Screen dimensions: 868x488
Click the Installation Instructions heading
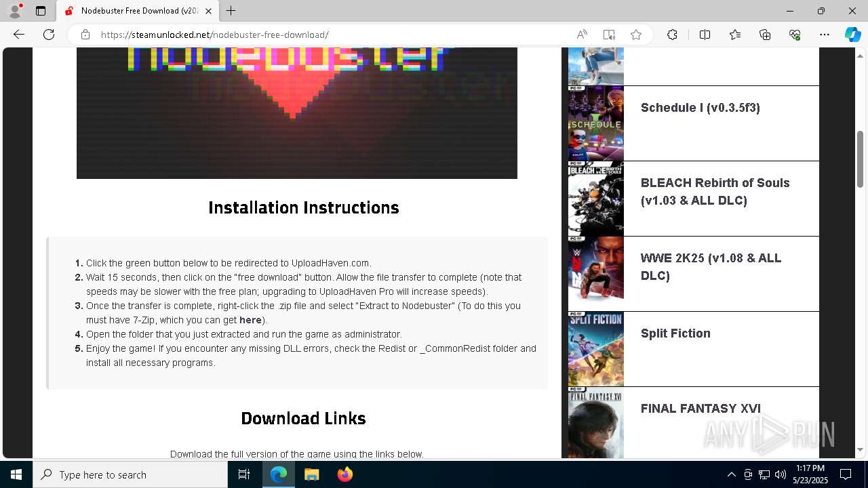[304, 207]
